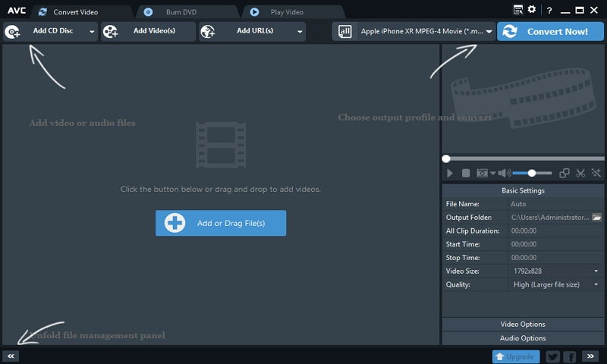
Task: Click the crop/copy windows icon
Action: coord(565,173)
